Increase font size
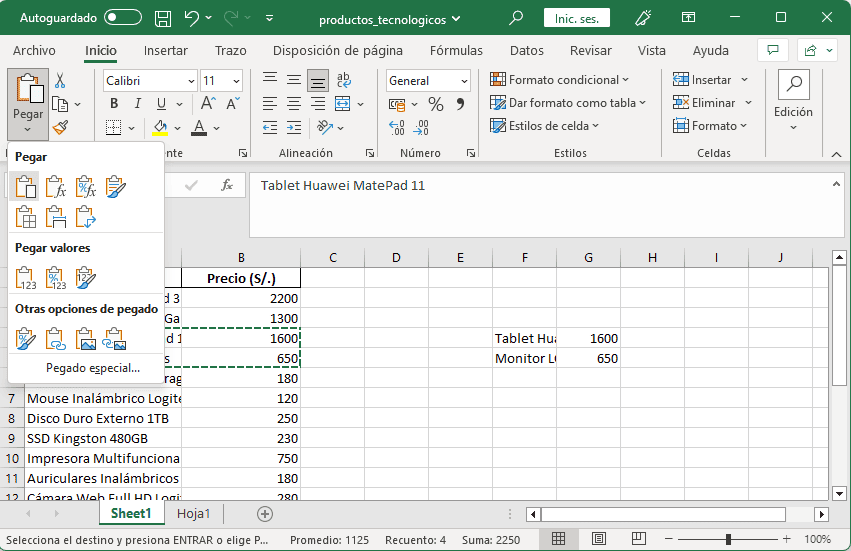 tap(208, 103)
